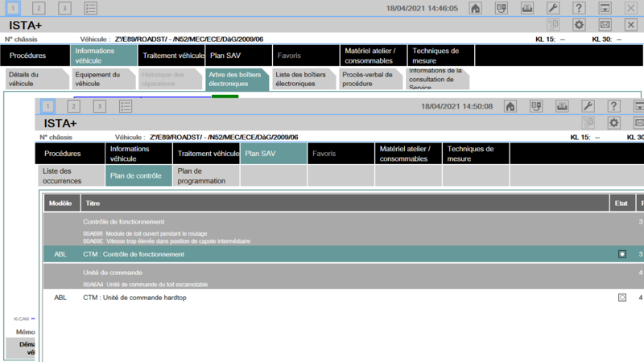Image resolution: width=644 pixels, height=362 pixels.
Task: Click Contrôle de fonctionnement group heading
Action: pos(124,222)
